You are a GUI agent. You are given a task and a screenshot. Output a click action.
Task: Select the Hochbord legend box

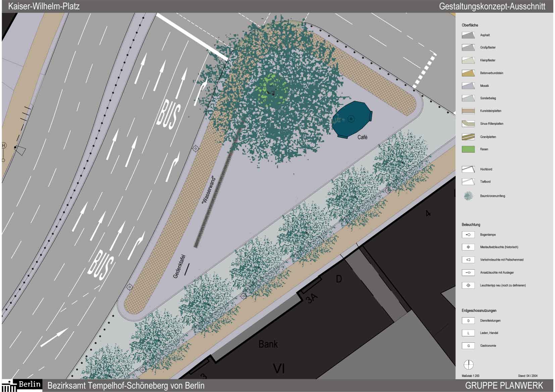coord(468,169)
